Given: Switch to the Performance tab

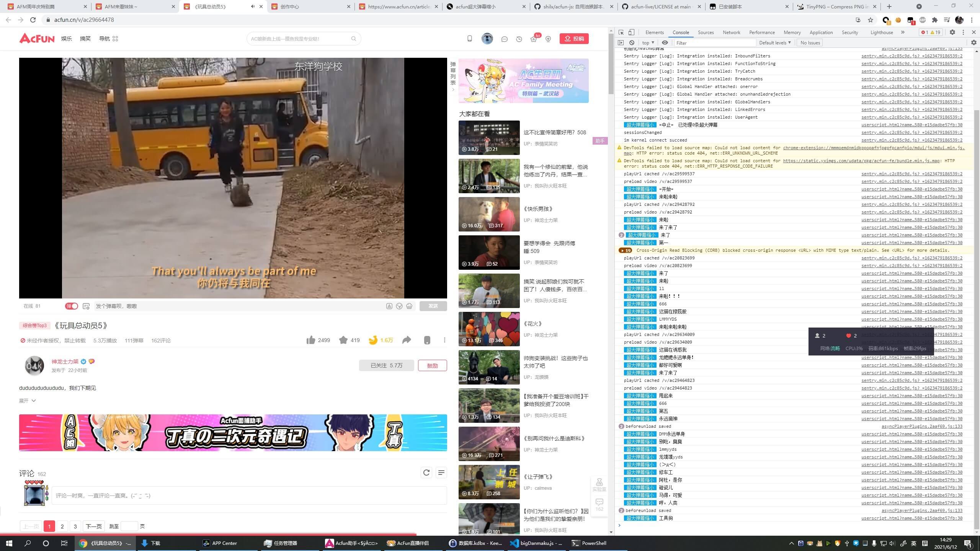Looking at the screenshot, I should [x=762, y=33].
